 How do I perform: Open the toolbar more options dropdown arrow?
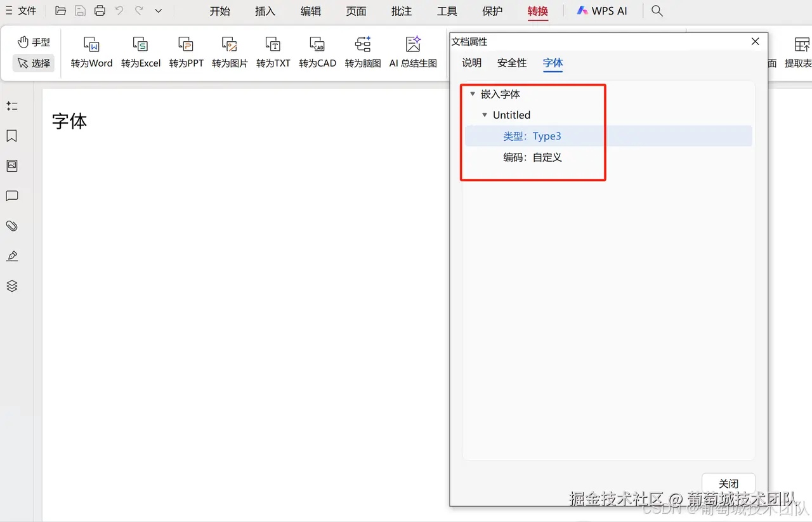(x=157, y=11)
